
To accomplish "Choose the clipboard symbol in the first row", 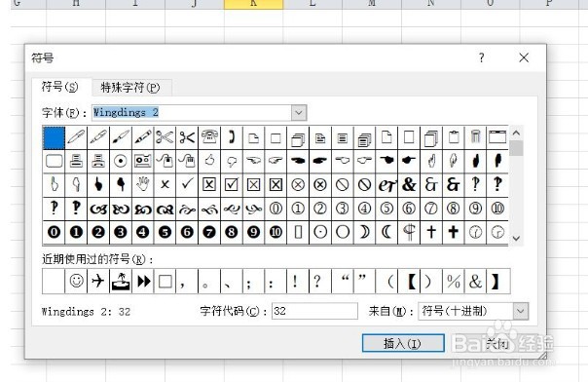I will click(454, 137).
